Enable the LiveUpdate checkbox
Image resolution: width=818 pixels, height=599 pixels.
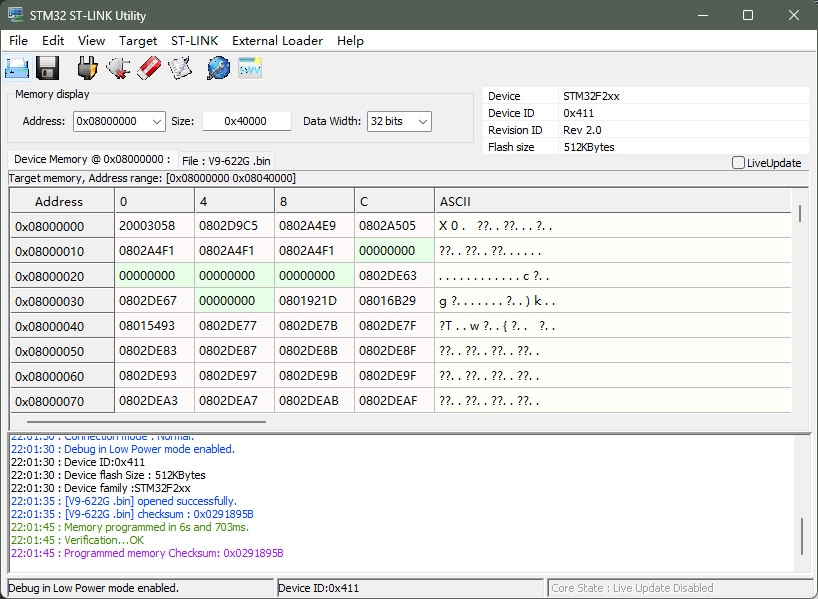(738, 163)
